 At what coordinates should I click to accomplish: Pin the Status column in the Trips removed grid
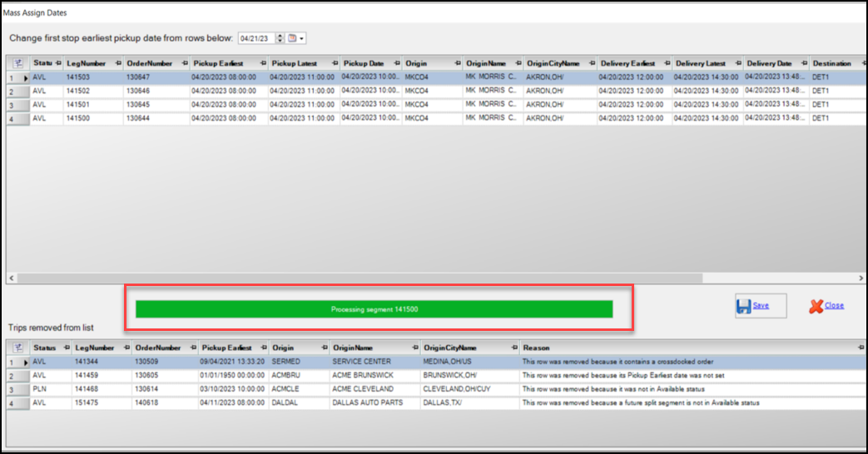pyautogui.click(x=67, y=348)
